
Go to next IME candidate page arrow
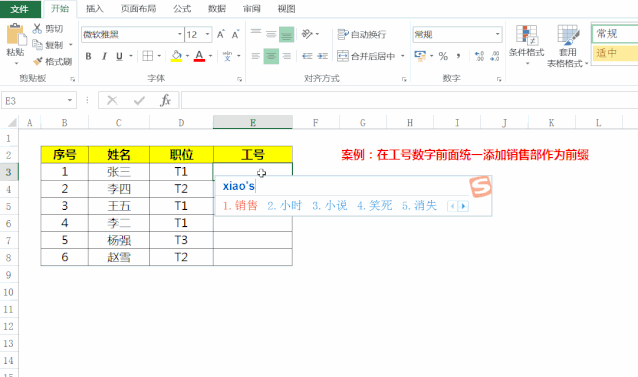pyautogui.click(x=463, y=206)
